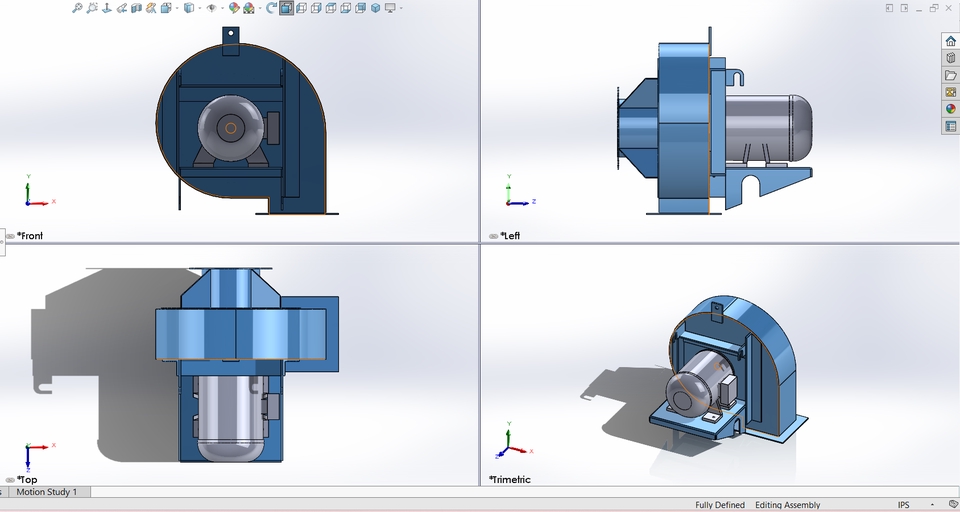Switch to the Motion Study 1 tab
This screenshot has height=512, width=960.
click(47, 492)
